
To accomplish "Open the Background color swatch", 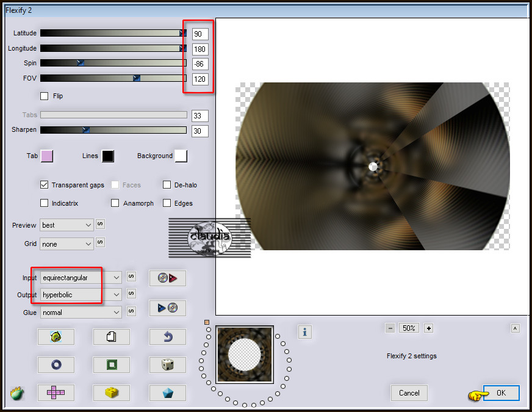I will point(181,156).
